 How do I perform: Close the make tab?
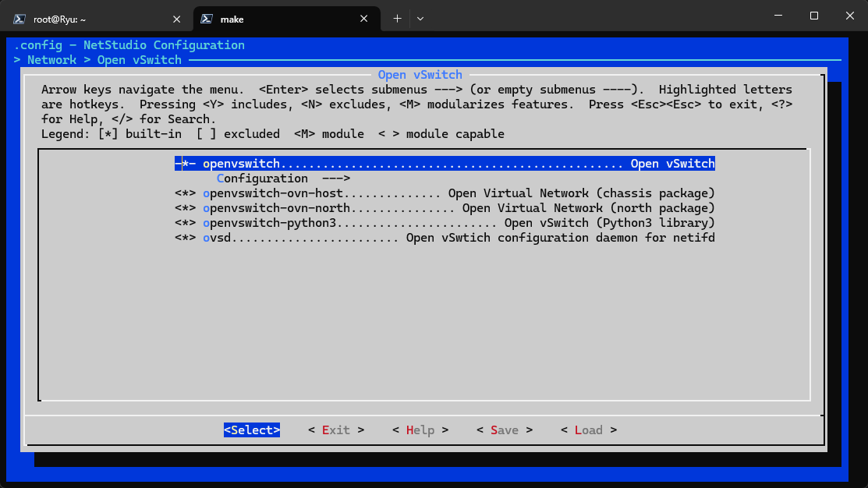[363, 19]
